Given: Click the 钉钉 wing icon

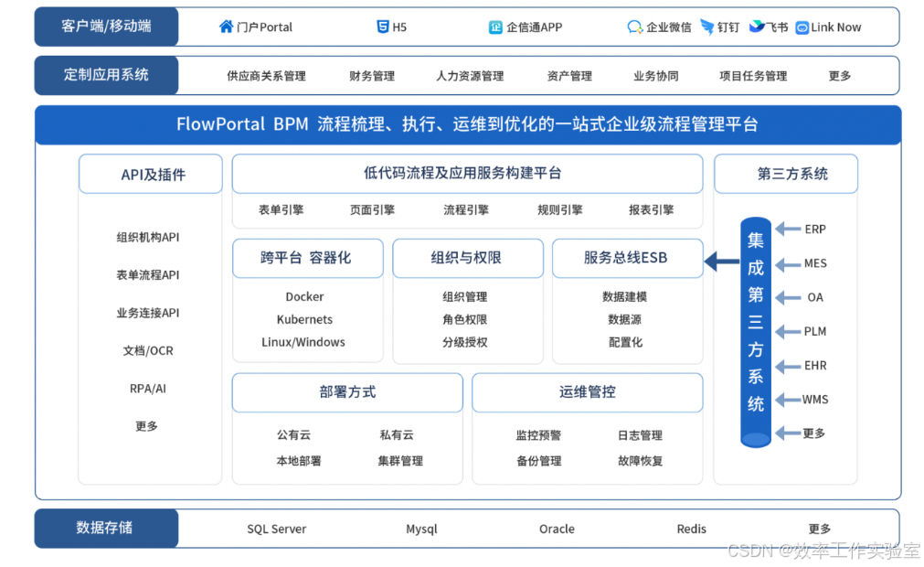Looking at the screenshot, I should click(707, 27).
